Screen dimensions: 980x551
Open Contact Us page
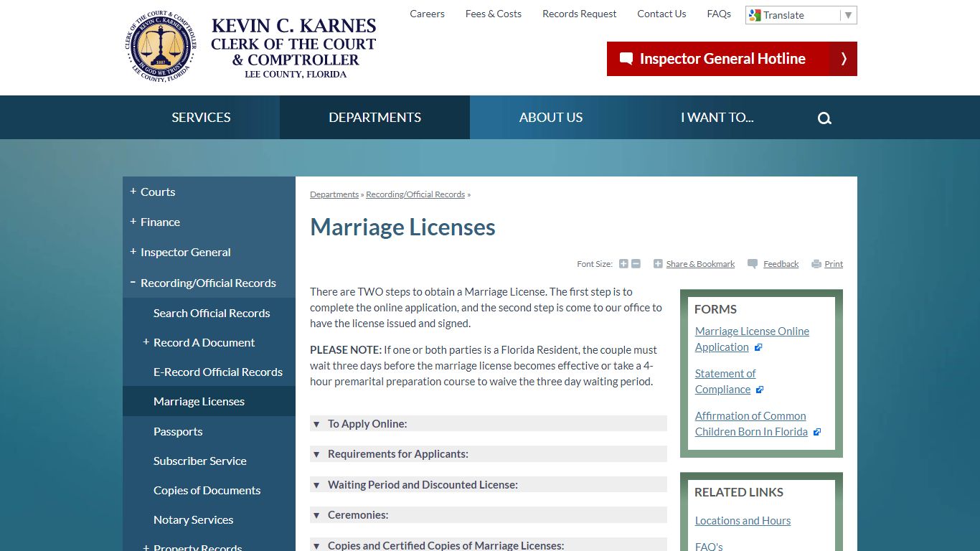pyautogui.click(x=661, y=14)
